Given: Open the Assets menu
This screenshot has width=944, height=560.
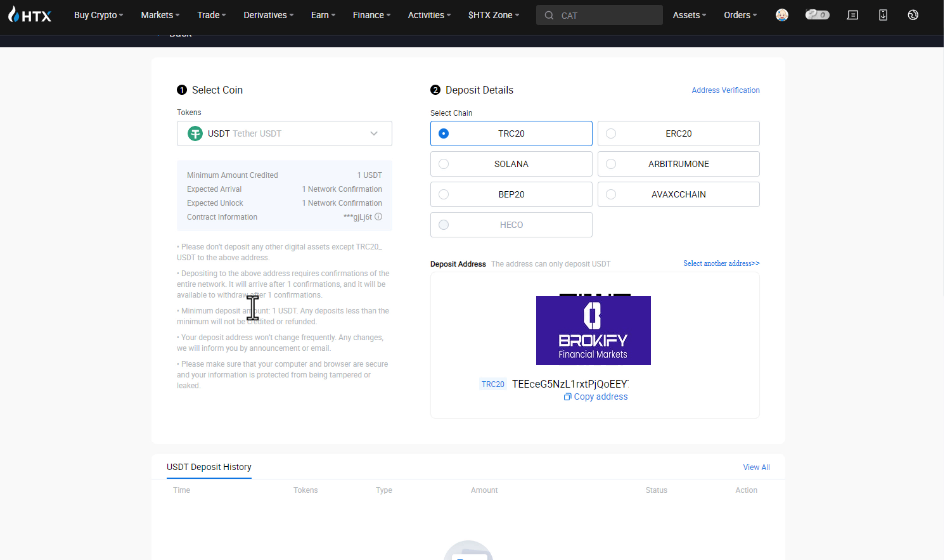Looking at the screenshot, I should coord(689,15).
